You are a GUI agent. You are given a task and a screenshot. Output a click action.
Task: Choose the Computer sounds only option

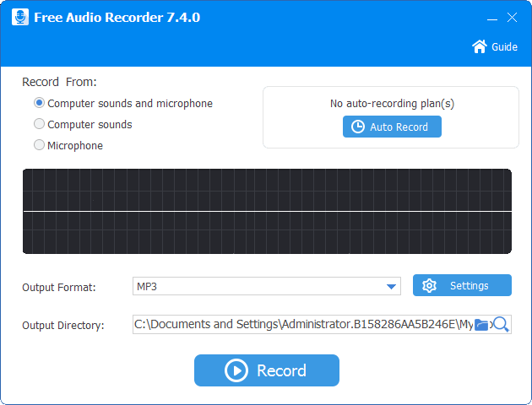[x=39, y=124]
